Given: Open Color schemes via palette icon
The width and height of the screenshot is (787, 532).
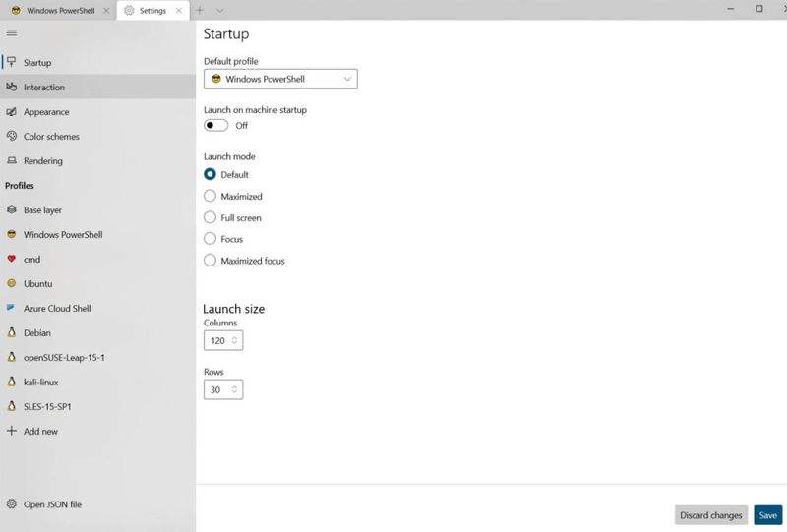Looking at the screenshot, I should click(12, 137).
